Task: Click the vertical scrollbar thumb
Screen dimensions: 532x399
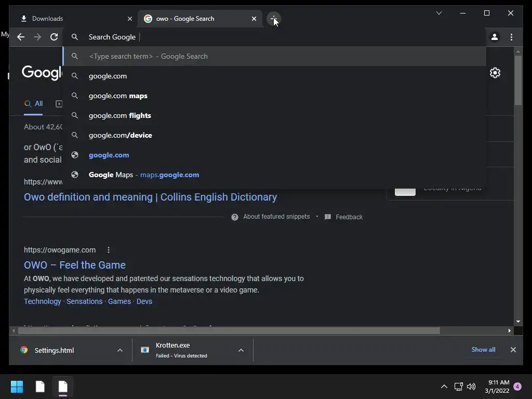Action: click(518, 80)
